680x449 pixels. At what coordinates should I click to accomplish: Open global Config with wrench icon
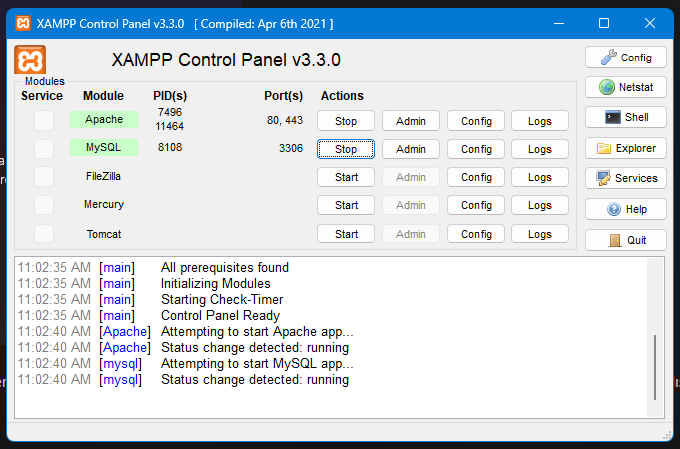pyautogui.click(x=625, y=57)
